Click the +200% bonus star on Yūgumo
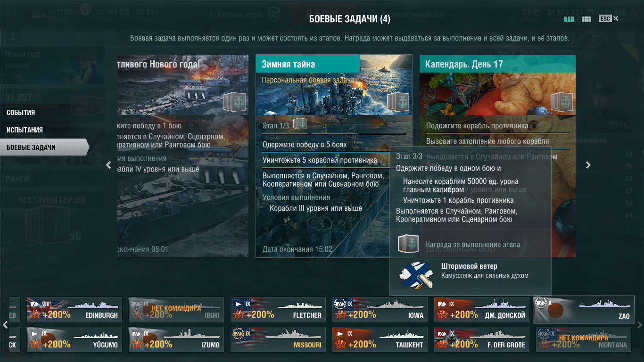Screen dimensions: 644x362 (x=36, y=345)
